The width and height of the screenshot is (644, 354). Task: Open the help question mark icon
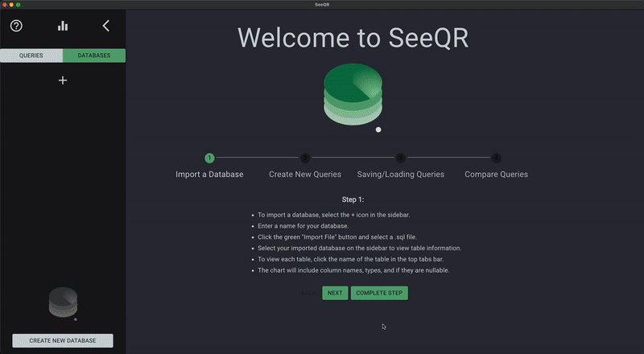[16, 26]
